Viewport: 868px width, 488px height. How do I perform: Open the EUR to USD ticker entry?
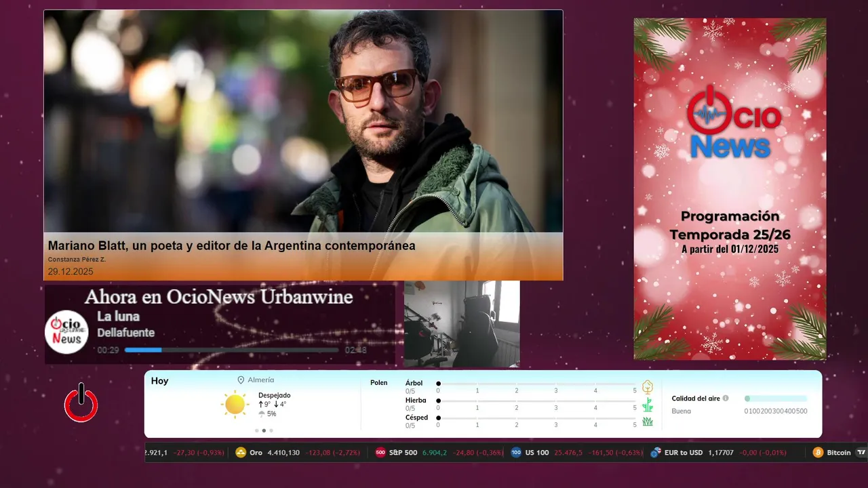(x=718, y=453)
